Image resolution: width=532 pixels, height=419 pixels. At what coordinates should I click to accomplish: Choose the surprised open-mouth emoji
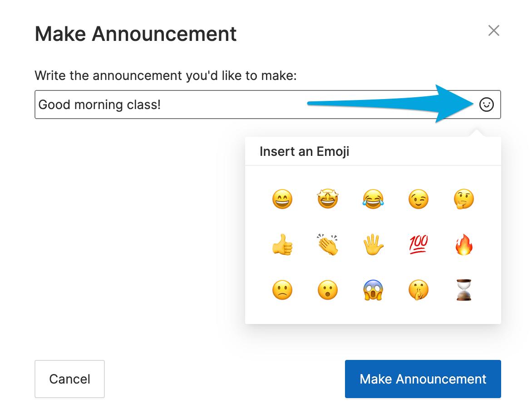(x=328, y=290)
